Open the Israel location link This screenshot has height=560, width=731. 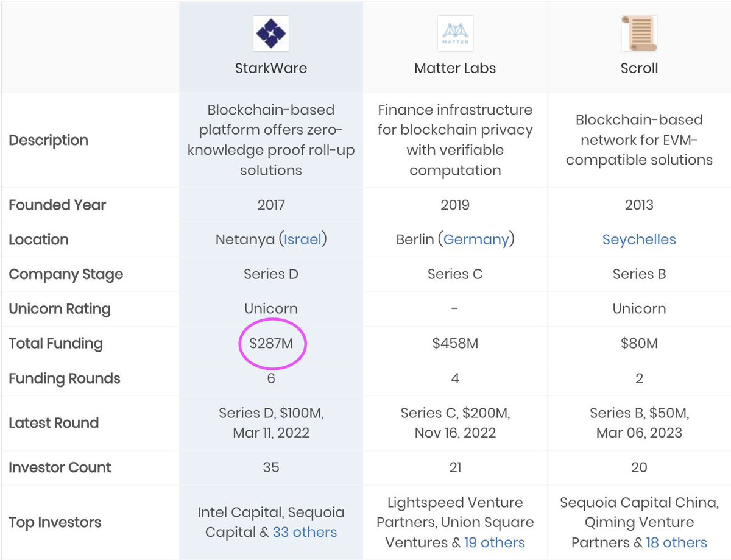[x=303, y=239]
